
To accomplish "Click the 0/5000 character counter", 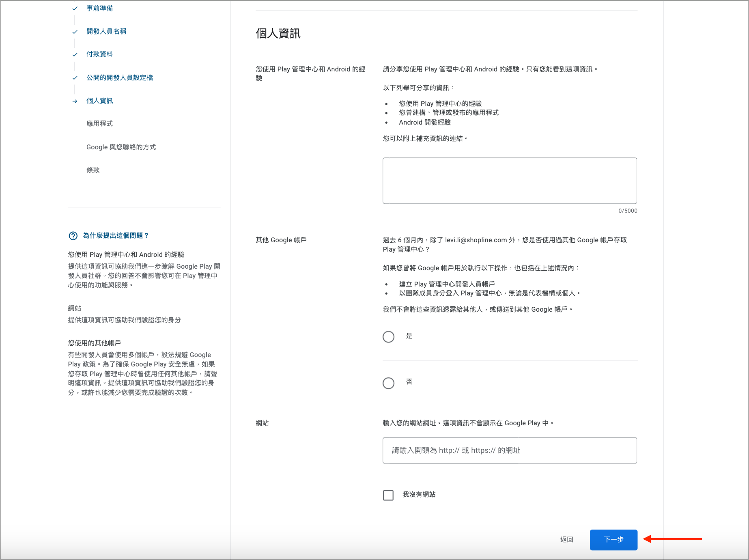I will tap(628, 211).
